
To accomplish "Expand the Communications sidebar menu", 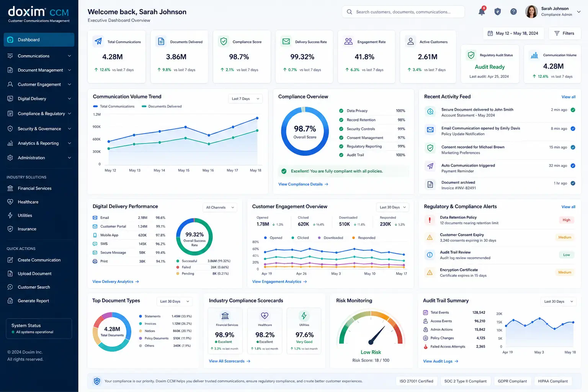I will (39, 56).
